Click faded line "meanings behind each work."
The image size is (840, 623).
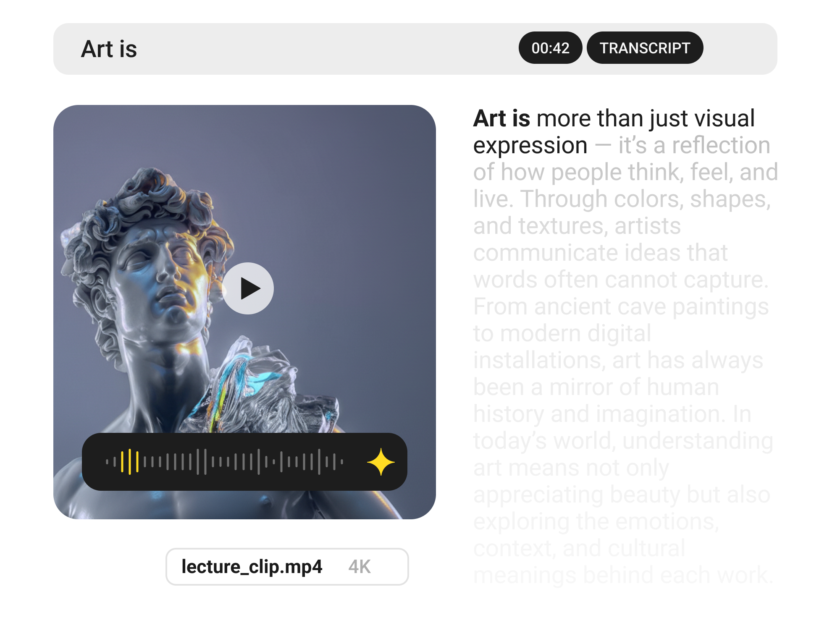click(623, 576)
